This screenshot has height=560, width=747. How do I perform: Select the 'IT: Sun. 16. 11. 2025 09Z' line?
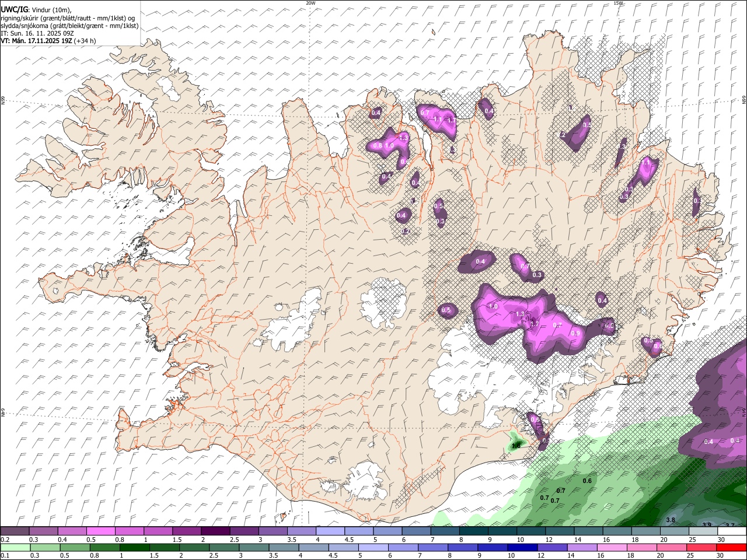click(37, 33)
